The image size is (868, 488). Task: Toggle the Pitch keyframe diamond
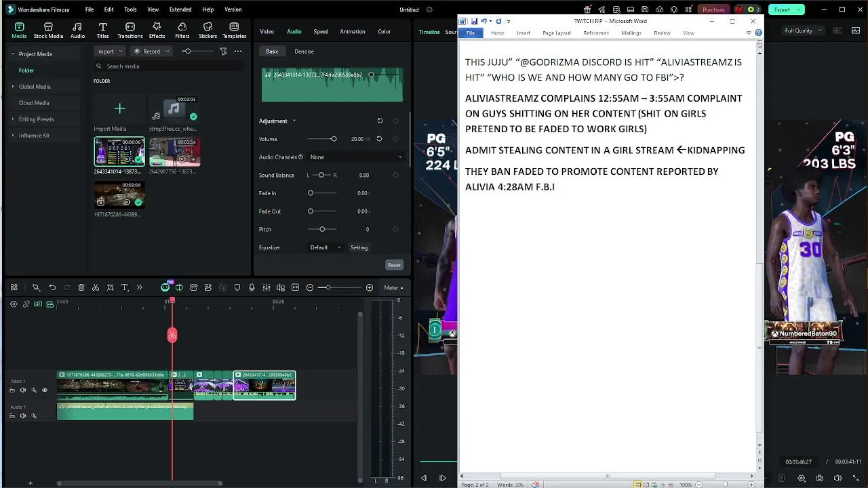point(395,229)
